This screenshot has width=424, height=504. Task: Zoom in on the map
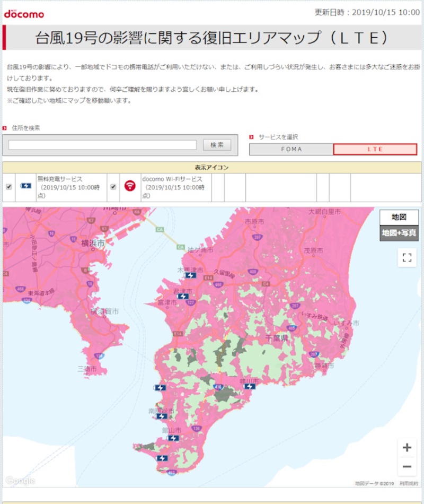point(407,448)
